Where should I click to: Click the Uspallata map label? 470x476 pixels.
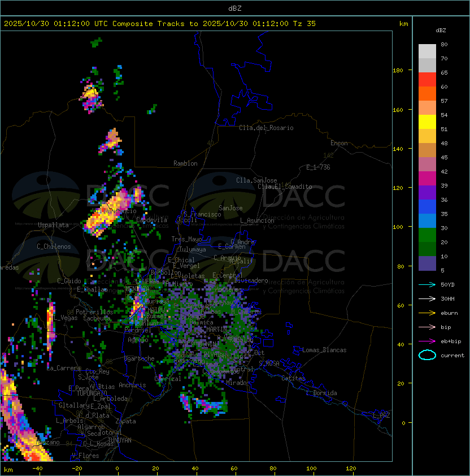coord(53,225)
